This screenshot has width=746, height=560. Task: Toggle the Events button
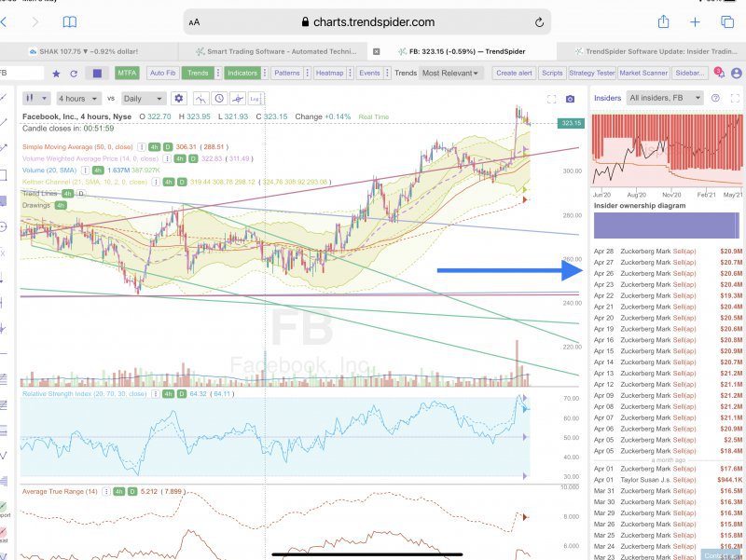(369, 74)
